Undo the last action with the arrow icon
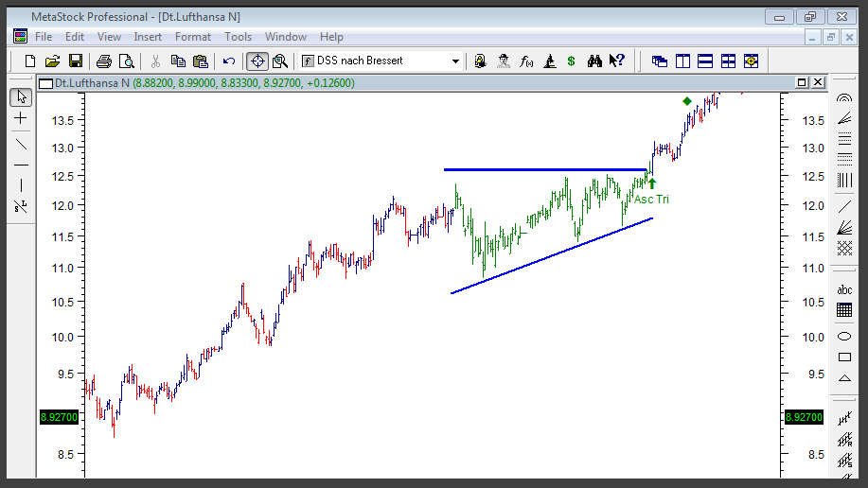 coord(229,61)
